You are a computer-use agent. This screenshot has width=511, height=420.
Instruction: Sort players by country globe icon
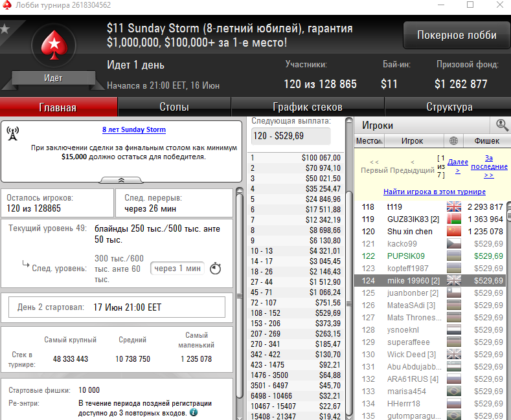click(453, 140)
